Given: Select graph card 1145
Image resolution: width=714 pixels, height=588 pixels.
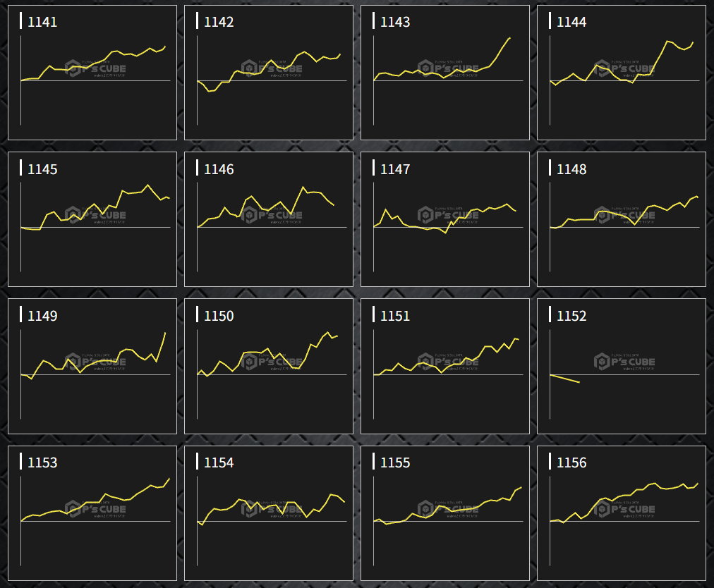Looking at the screenshot, I should [x=92, y=219].
